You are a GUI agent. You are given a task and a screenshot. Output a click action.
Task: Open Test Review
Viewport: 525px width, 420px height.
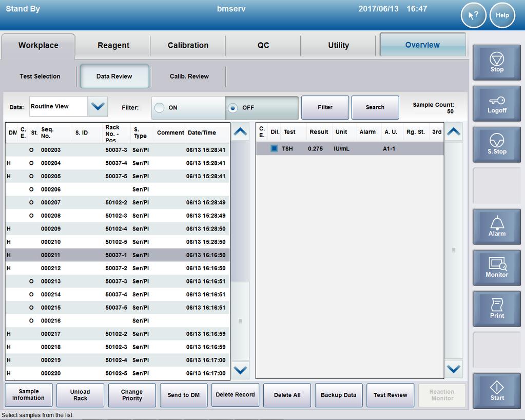(391, 395)
